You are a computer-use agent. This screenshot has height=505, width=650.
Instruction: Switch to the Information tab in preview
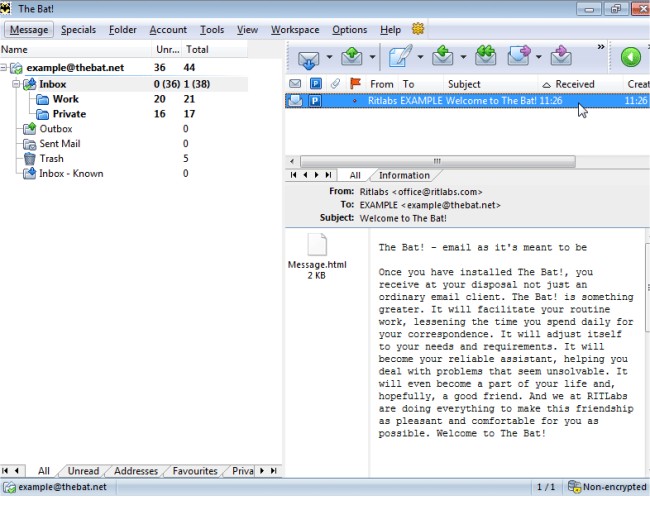[x=404, y=175]
